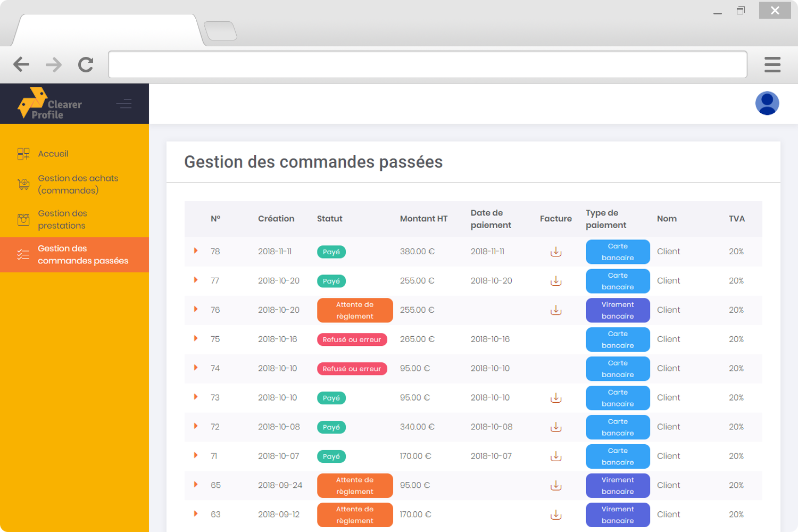Click Refusé ou erreur badge of order 74
Image resolution: width=798 pixels, height=532 pixels.
pos(352,369)
